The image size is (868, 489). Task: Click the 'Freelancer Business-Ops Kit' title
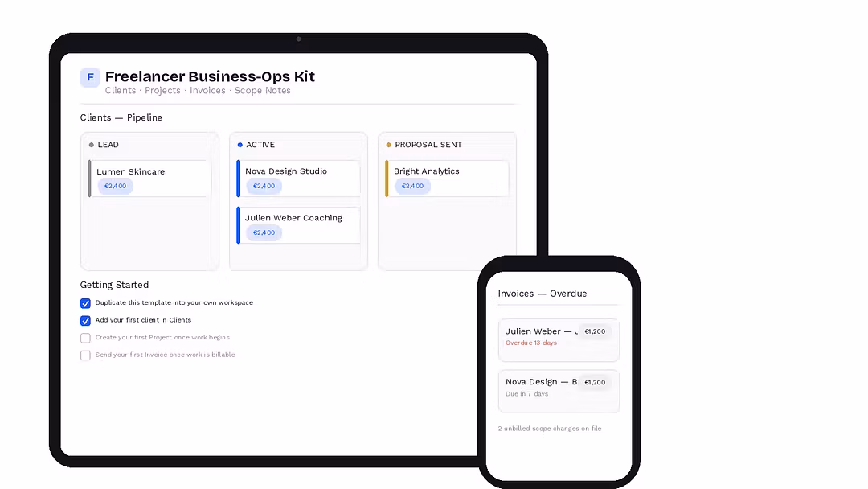tap(210, 76)
